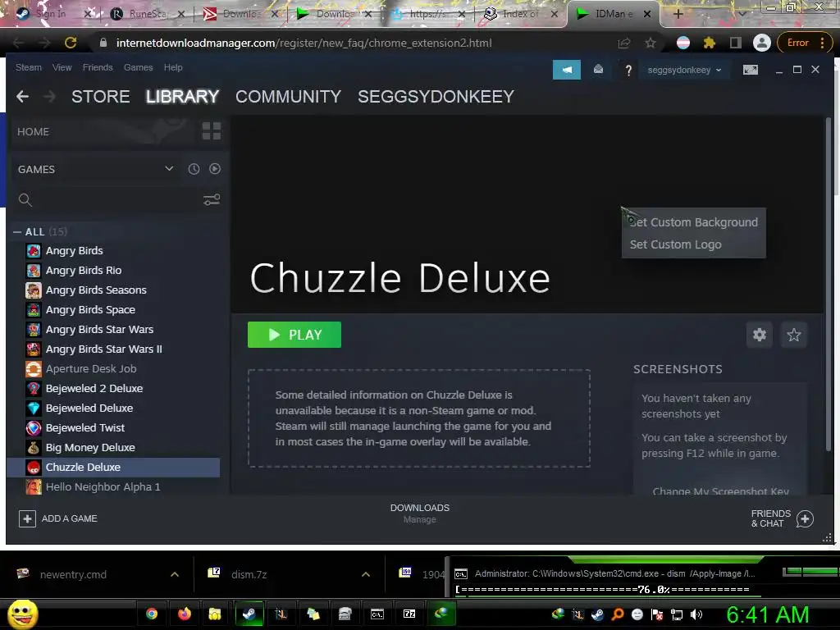Open the View menu
This screenshot has height=630, width=840.
tap(62, 67)
